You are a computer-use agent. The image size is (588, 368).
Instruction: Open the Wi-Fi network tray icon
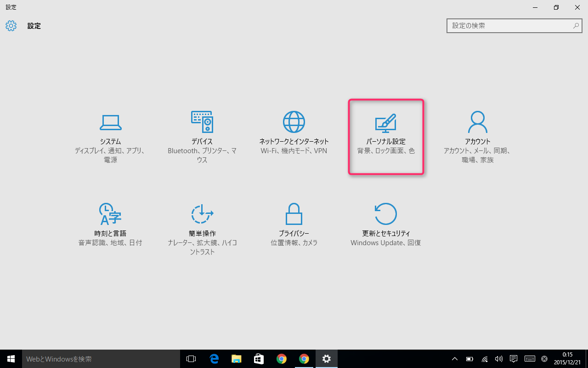pyautogui.click(x=484, y=359)
